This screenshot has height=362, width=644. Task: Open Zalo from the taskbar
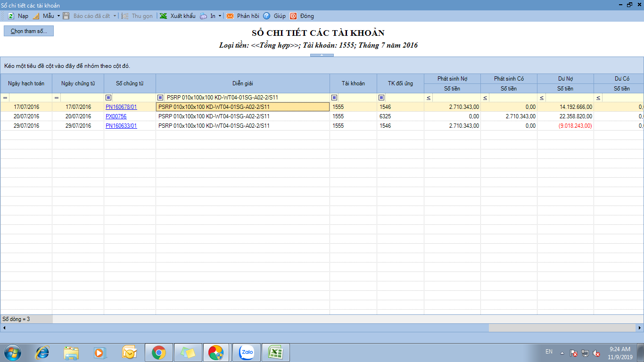click(247, 353)
